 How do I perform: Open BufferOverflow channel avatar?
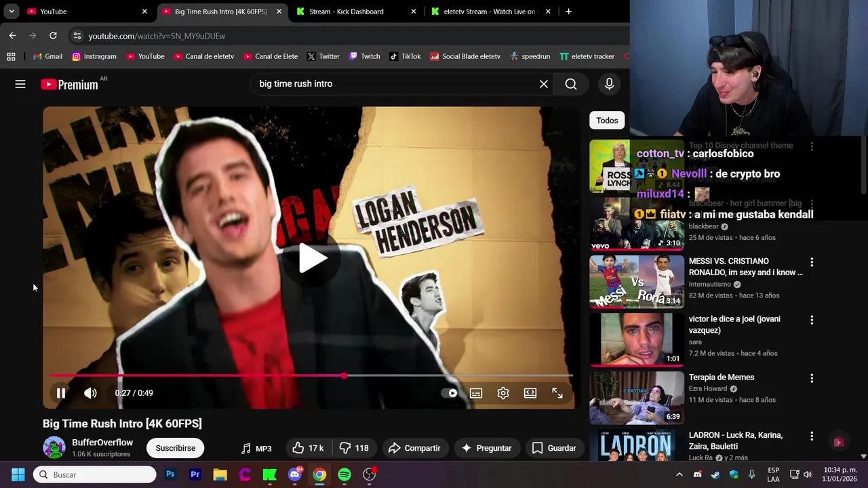coord(54,448)
